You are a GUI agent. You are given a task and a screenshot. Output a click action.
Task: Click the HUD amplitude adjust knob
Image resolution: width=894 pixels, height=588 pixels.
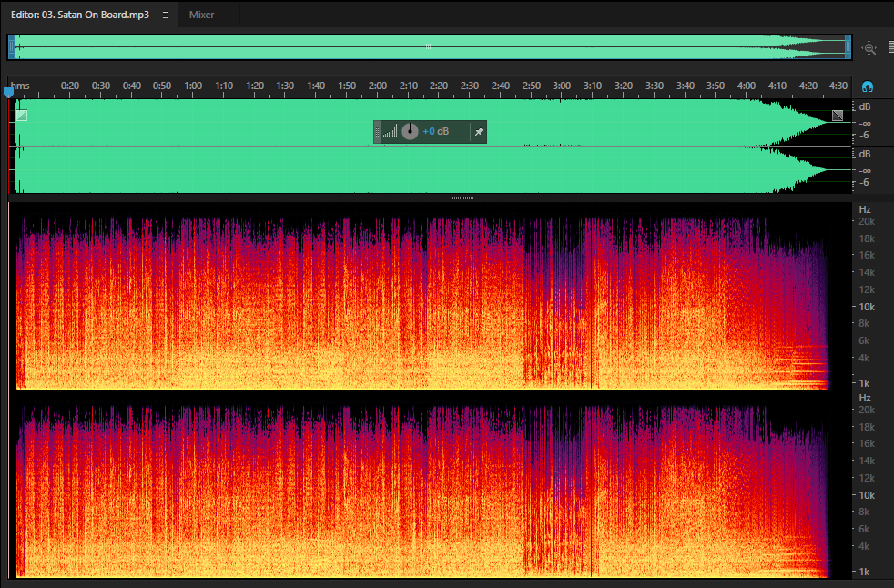pyautogui.click(x=410, y=132)
